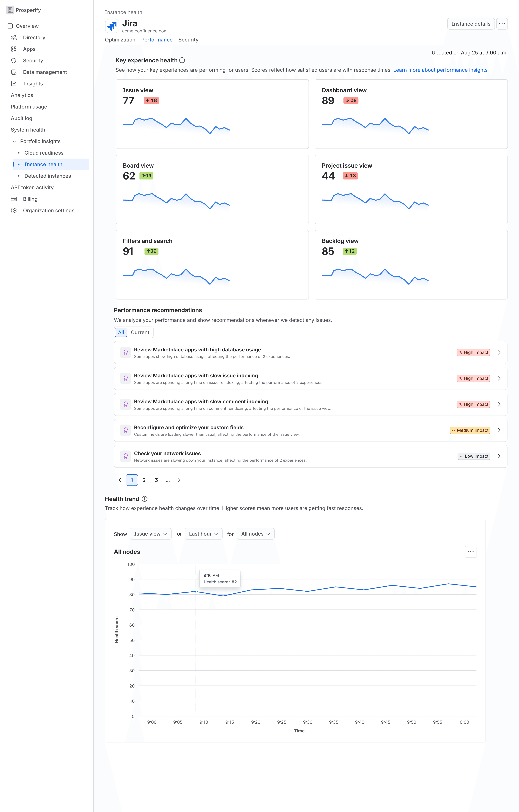The width and height of the screenshot is (519, 812).
Task: Click the Instance health breadcrumb text
Action: point(123,12)
